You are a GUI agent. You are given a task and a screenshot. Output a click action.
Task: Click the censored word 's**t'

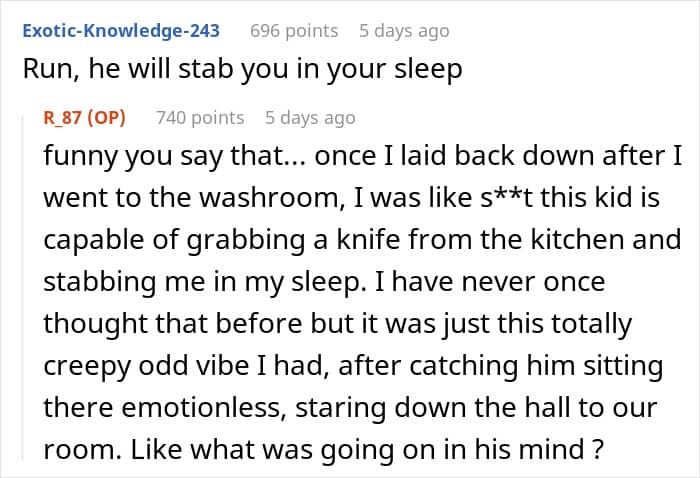[x=506, y=197]
